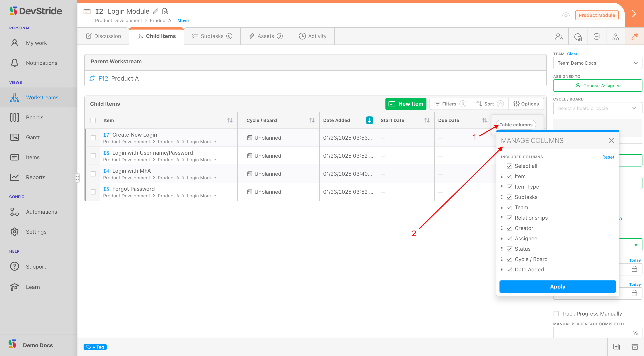Switch to the Discussion tab
The image size is (644, 356).
point(103,36)
